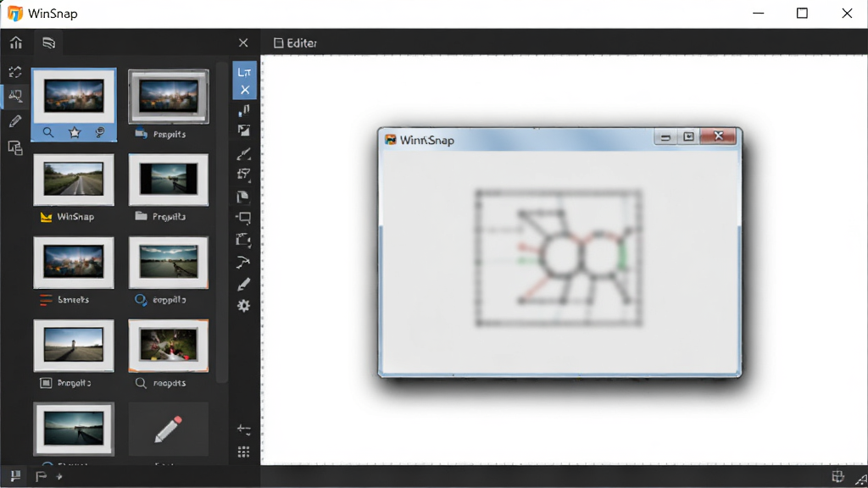The height and width of the screenshot is (488, 868).
Task: Click the captured window's title bar icon
Action: pos(391,140)
